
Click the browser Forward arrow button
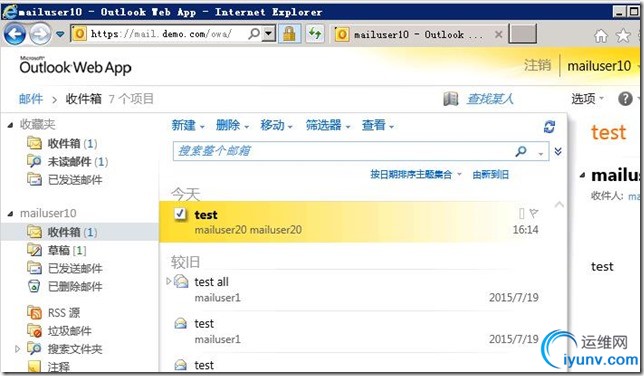click(x=40, y=34)
